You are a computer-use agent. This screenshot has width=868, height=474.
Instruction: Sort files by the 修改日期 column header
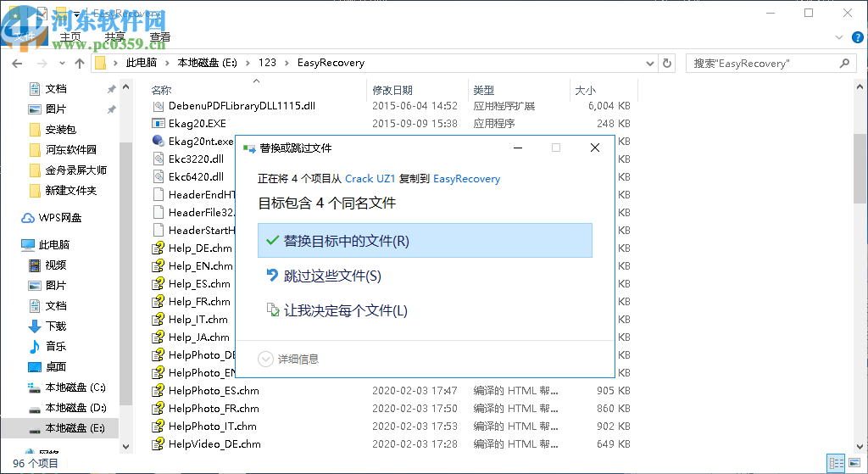click(392, 90)
